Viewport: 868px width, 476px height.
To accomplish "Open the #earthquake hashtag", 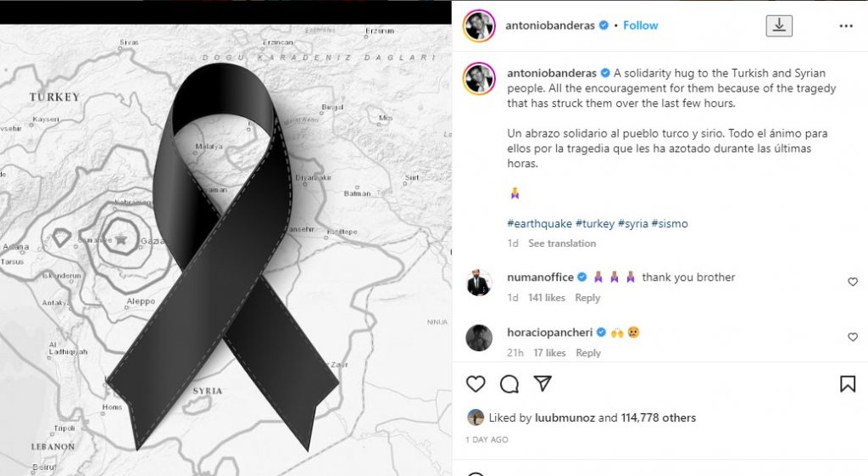I will tap(540, 224).
